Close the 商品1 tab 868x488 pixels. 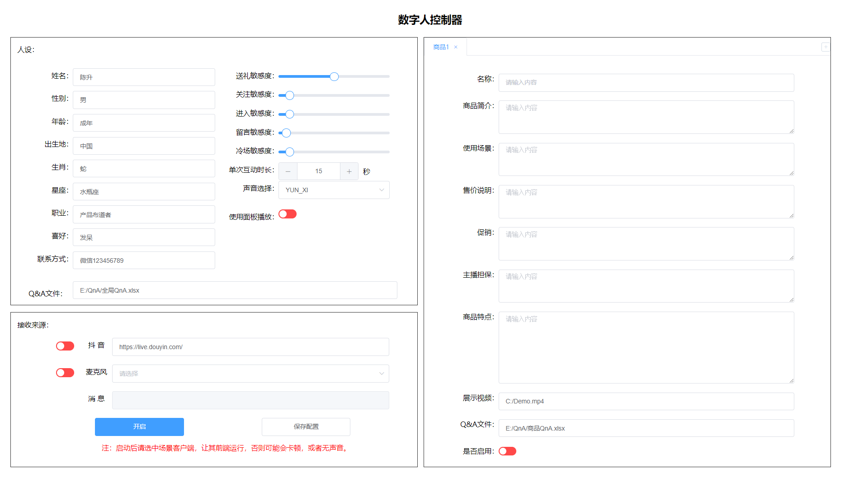point(456,47)
